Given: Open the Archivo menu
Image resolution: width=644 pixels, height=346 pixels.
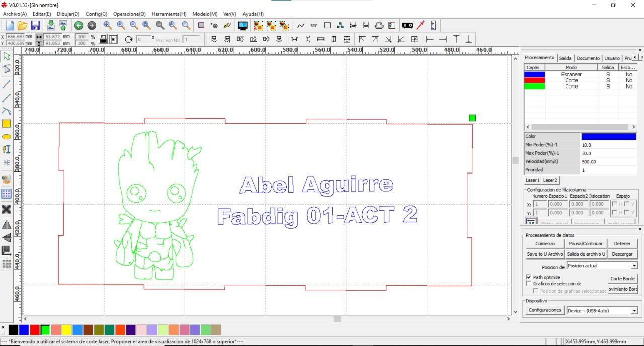Looking at the screenshot, I should [x=15, y=14].
